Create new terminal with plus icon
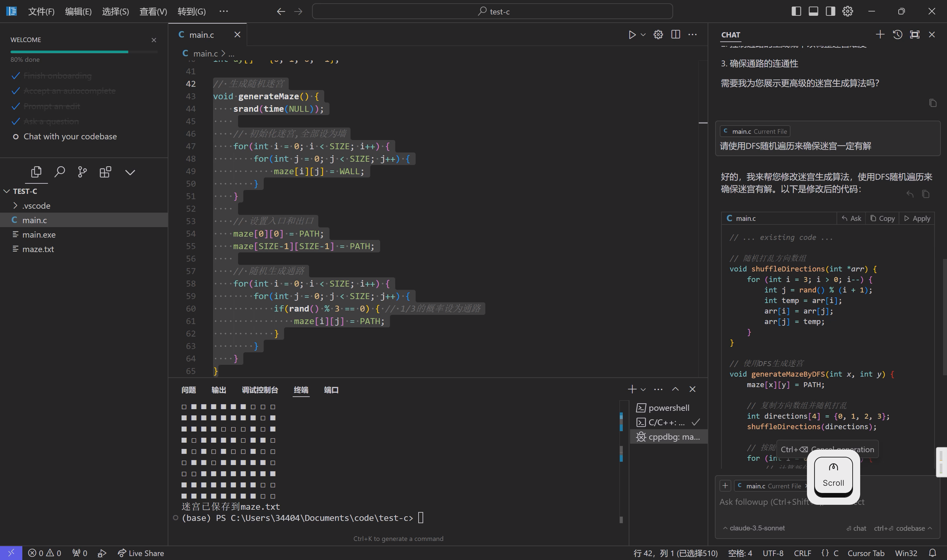Viewport: 947px width, 560px height. (x=632, y=389)
